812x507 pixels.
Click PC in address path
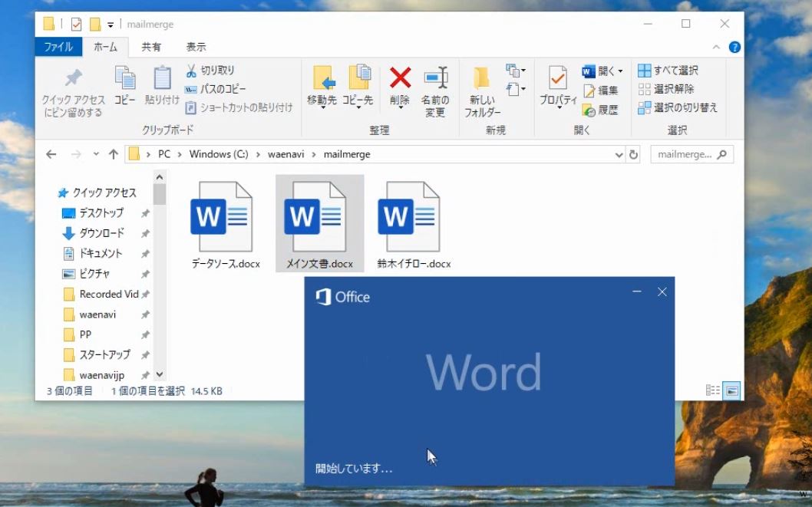[x=164, y=154]
